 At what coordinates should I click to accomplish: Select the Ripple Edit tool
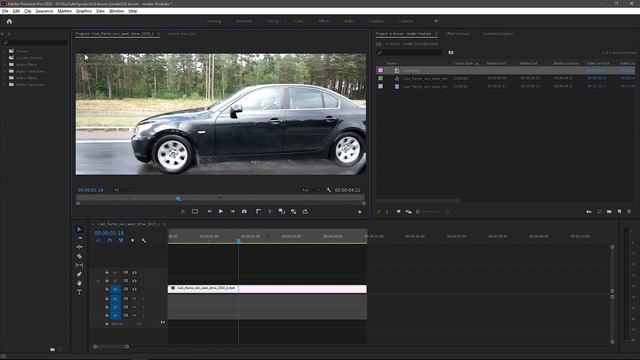click(79, 247)
